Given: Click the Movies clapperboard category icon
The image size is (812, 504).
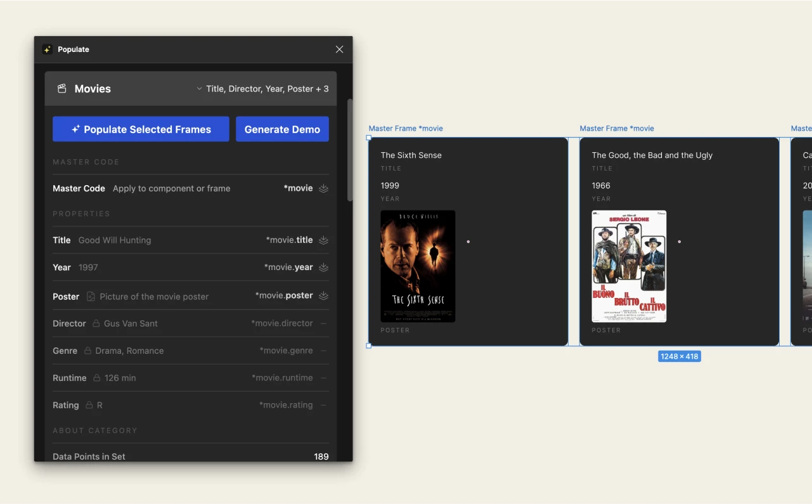Looking at the screenshot, I should click(61, 89).
